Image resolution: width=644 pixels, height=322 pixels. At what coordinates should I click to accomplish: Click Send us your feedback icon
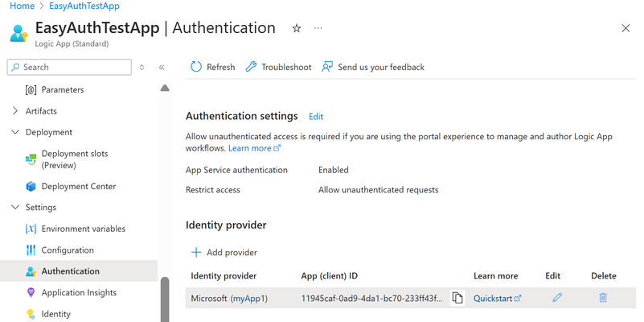click(327, 67)
